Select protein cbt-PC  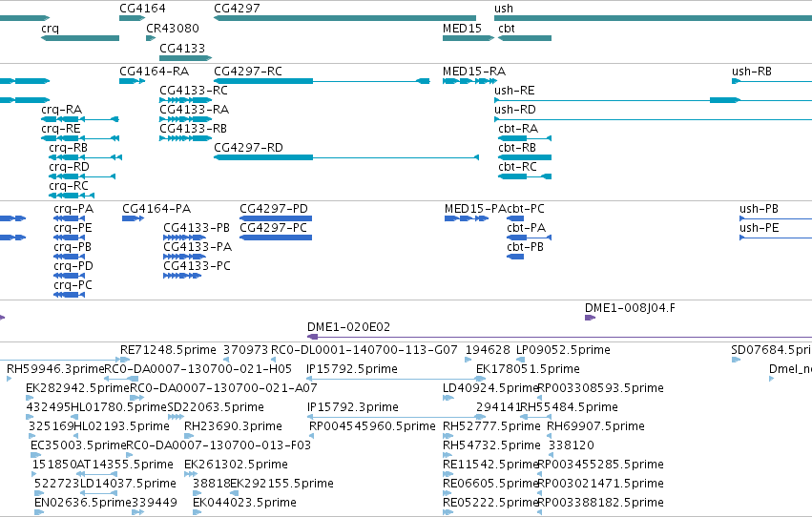(x=515, y=218)
